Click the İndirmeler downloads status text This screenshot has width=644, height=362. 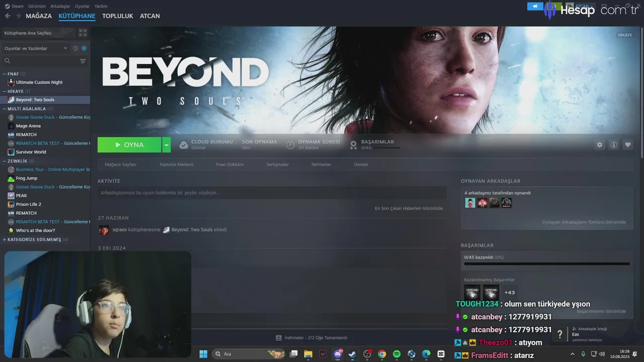[316, 338]
